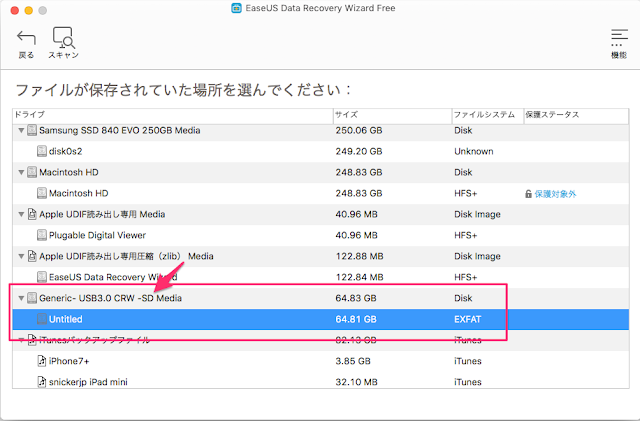Select the Plugable Digital Viewer row

320,235
